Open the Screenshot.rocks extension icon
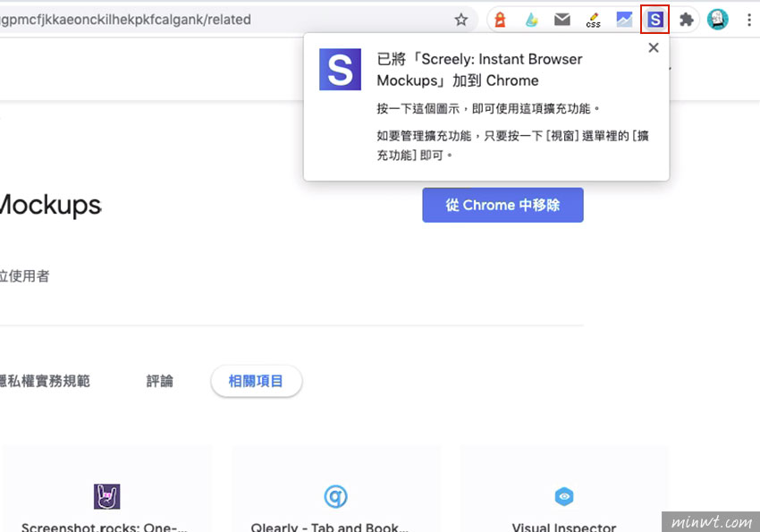This screenshot has height=532, width=760. [x=106, y=496]
